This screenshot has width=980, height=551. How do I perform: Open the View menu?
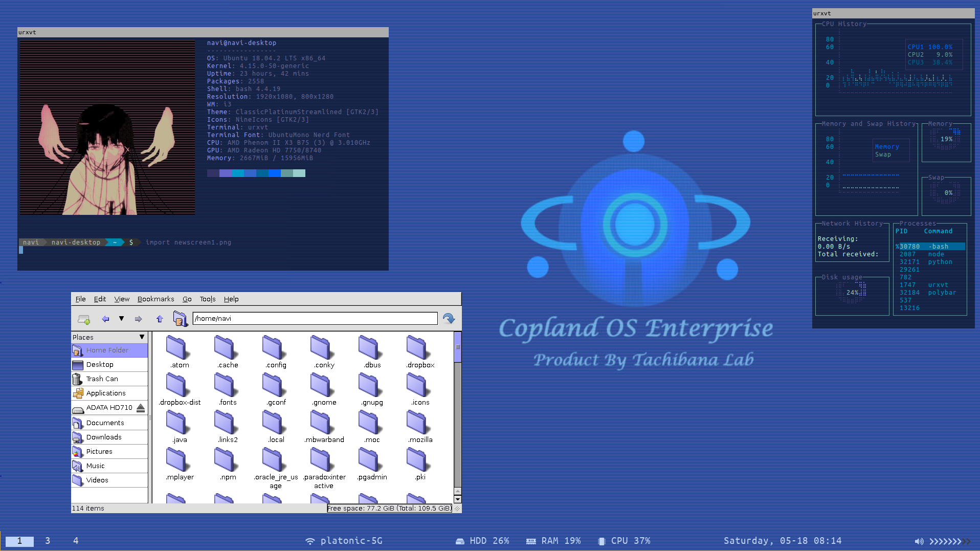tap(122, 299)
